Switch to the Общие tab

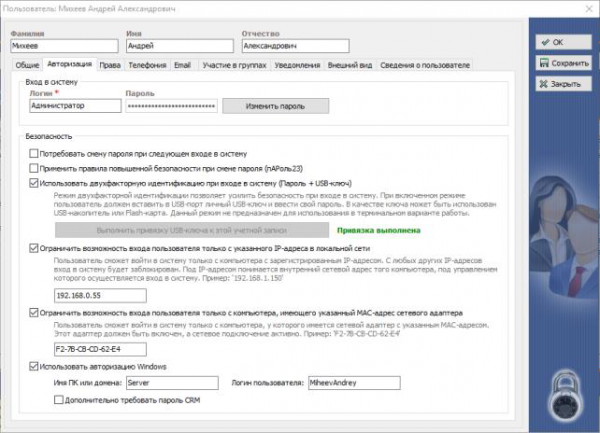(x=27, y=64)
